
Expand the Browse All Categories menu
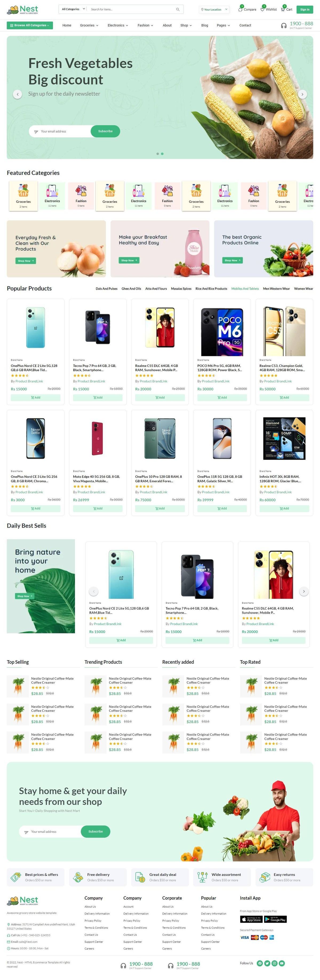(x=30, y=25)
